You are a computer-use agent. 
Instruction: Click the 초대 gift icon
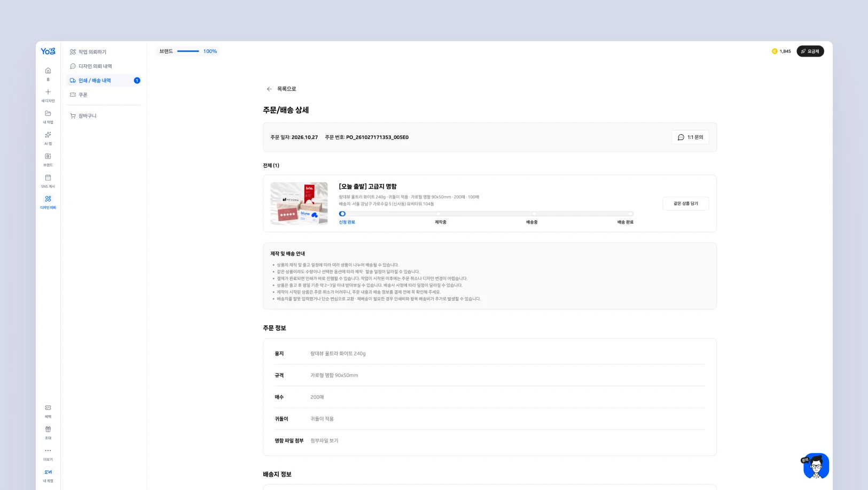[x=48, y=429]
